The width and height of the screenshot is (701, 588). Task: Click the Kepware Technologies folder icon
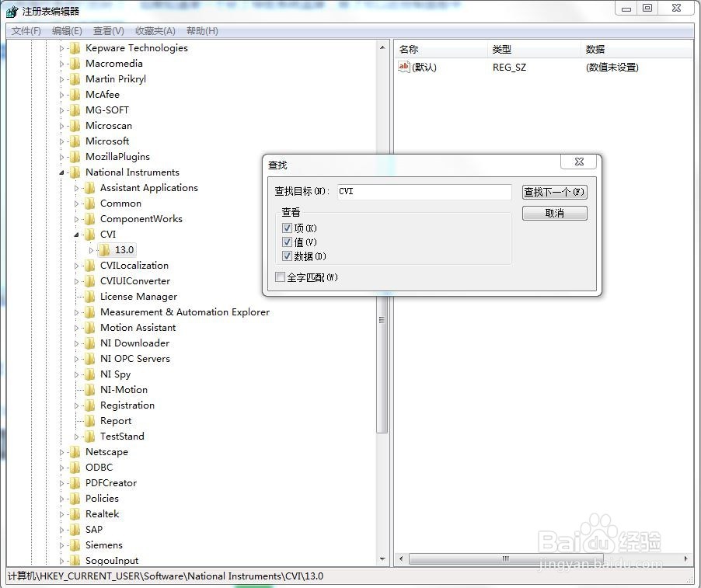pyautogui.click(x=75, y=48)
